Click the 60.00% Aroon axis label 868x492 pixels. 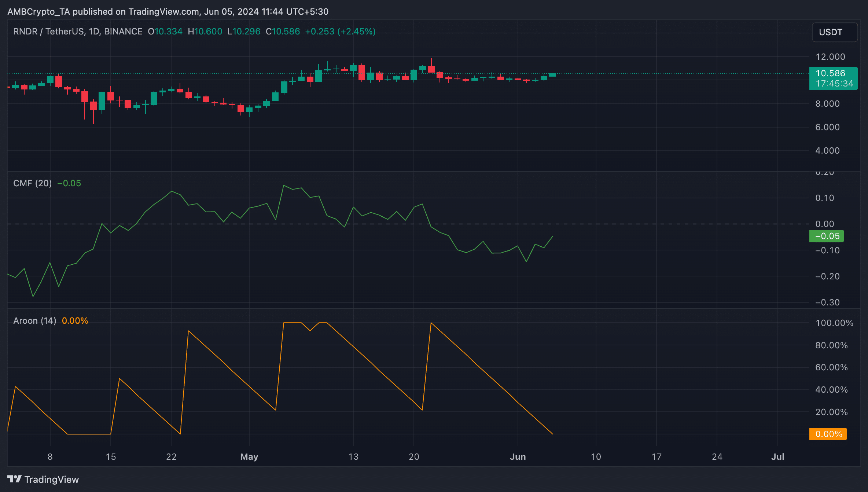831,367
